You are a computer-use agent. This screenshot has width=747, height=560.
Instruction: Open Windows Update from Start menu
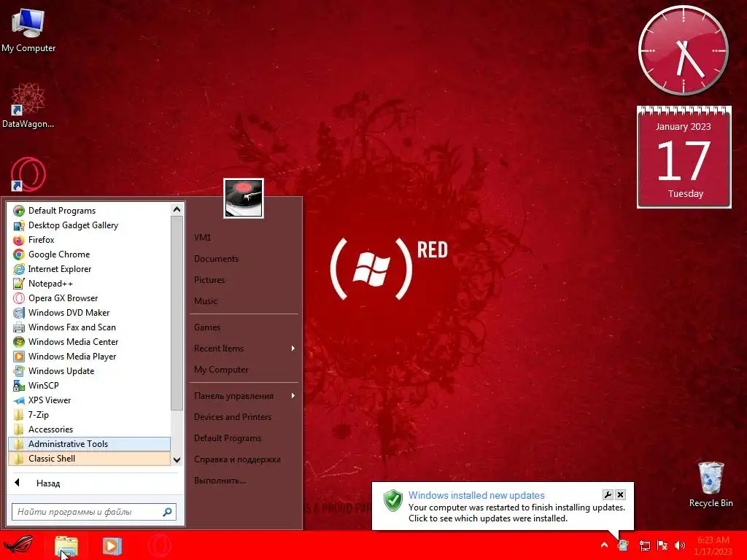pos(89,371)
